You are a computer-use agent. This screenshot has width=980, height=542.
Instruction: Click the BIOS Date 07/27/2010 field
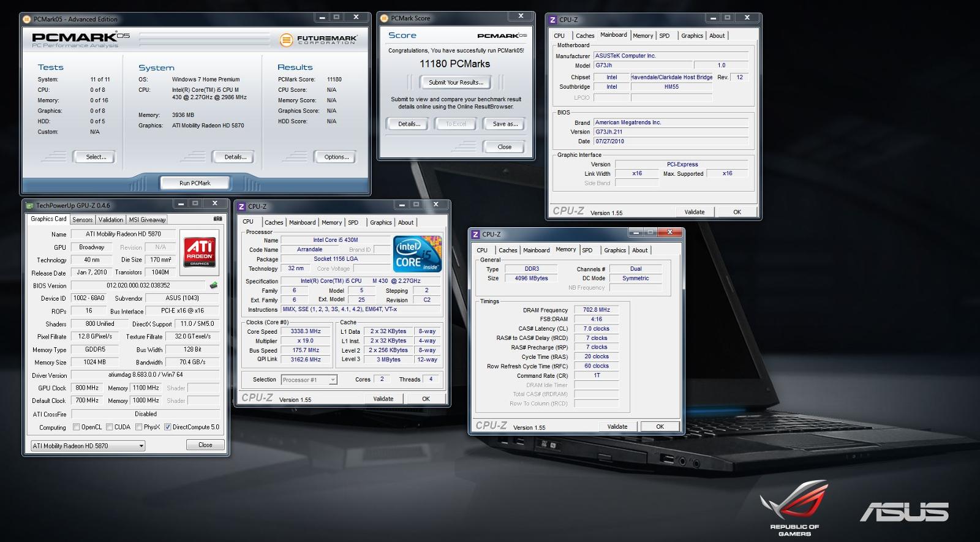(x=671, y=141)
